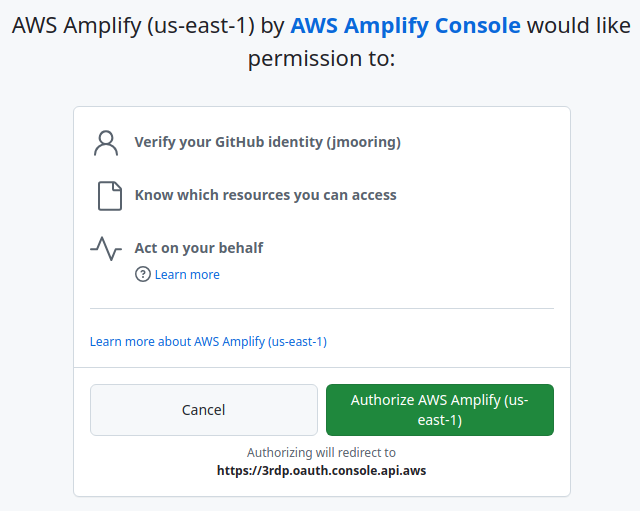The width and height of the screenshot is (640, 511).
Task: Click the divider line below Learn more
Action: (321, 309)
